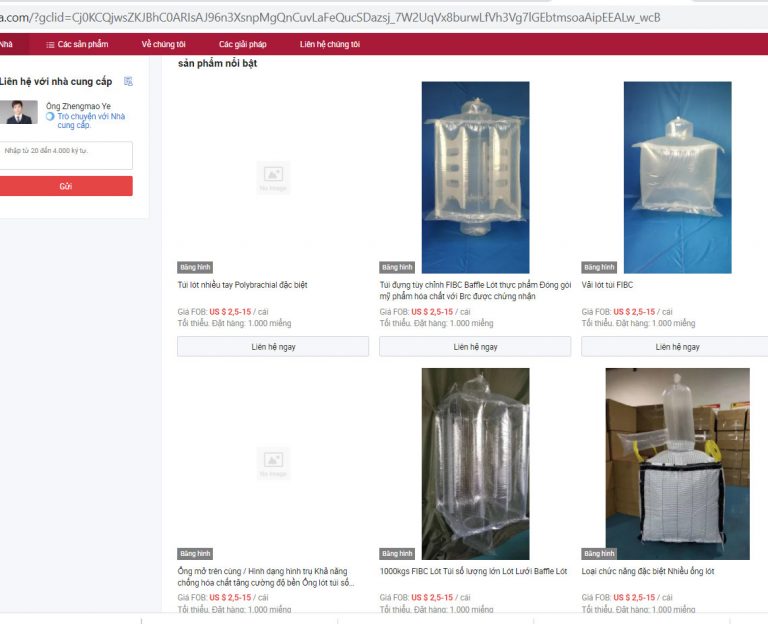This screenshot has height=624, width=768.
Task: Click the red Gửi send button
Action: 66,186
